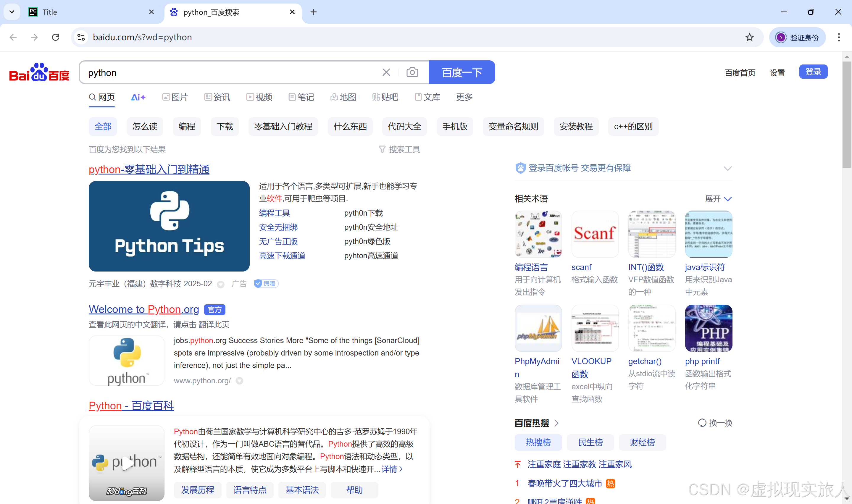Bookmark this page with star icon
Screen dimensions: 852x504
click(x=749, y=37)
